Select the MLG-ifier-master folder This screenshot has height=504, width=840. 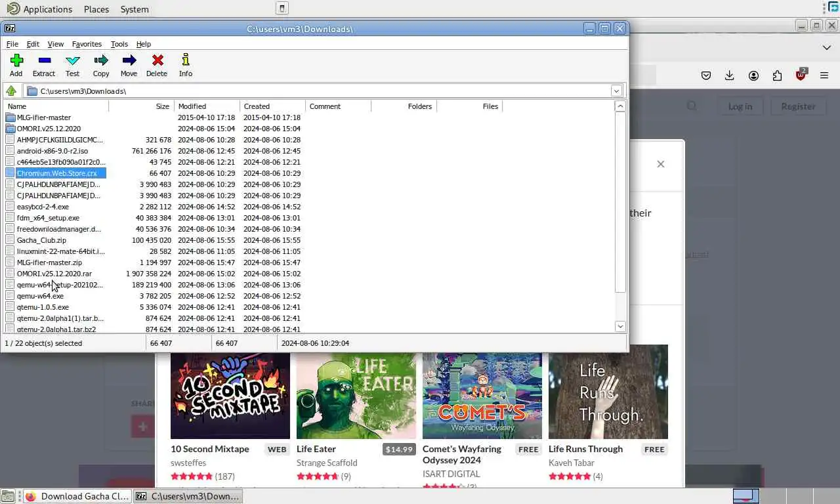pyautogui.click(x=44, y=117)
